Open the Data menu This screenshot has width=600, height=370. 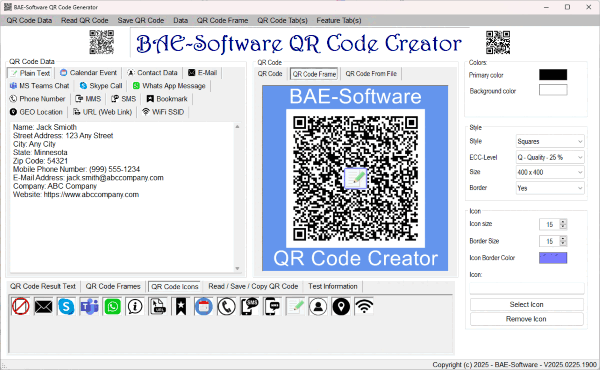tap(180, 20)
